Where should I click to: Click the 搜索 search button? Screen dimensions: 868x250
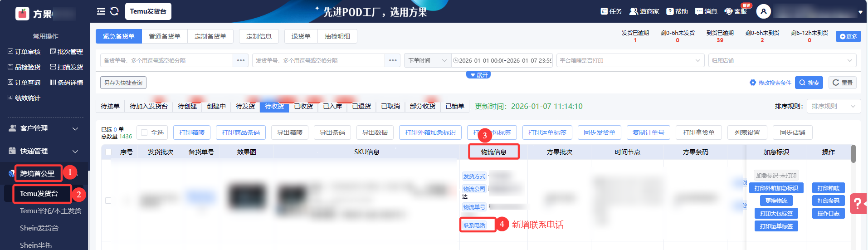coord(809,83)
